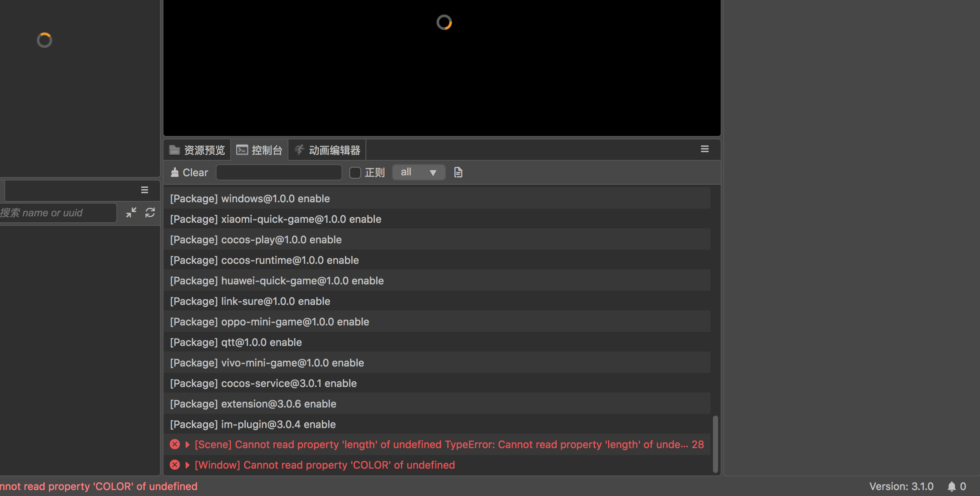This screenshot has height=496, width=980.
Task: Switch to the 资源预览 tab
Action: [197, 150]
